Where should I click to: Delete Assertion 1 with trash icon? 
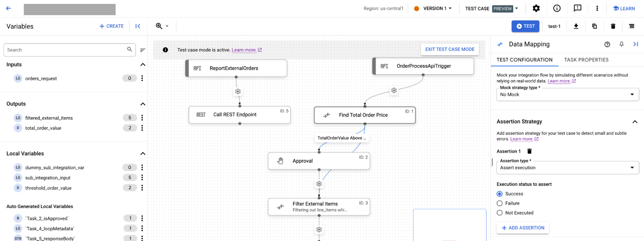coord(529,151)
